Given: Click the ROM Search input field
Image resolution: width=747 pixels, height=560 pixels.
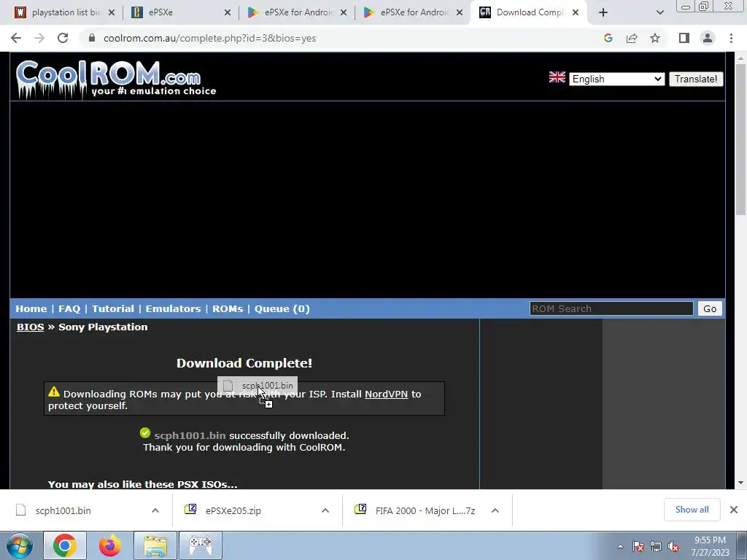Looking at the screenshot, I should tap(611, 308).
